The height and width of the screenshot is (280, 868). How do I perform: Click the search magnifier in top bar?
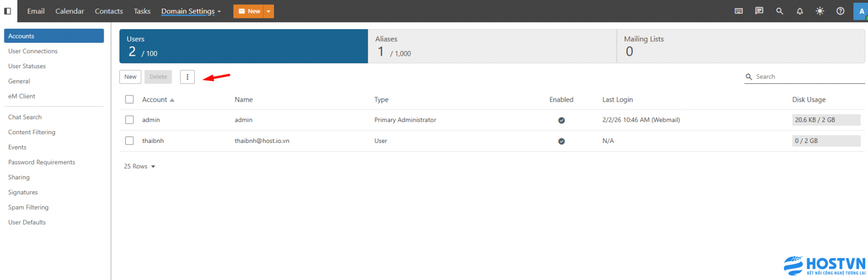(x=780, y=11)
